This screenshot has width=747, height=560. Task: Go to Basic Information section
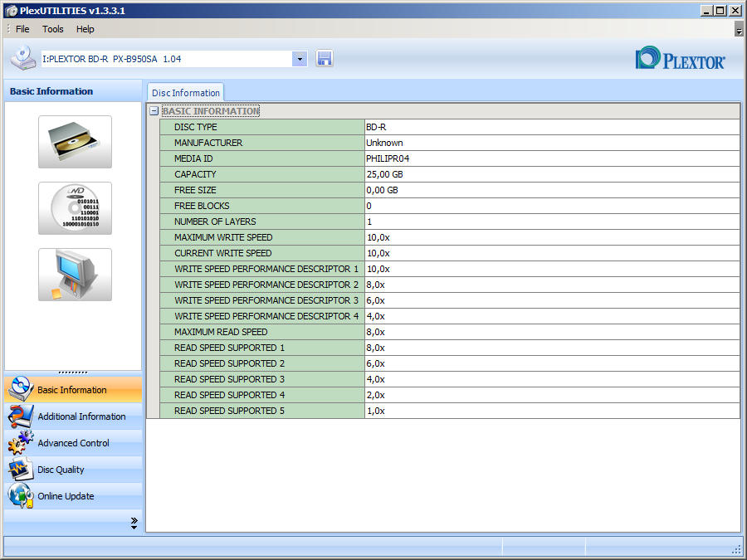[x=73, y=390]
